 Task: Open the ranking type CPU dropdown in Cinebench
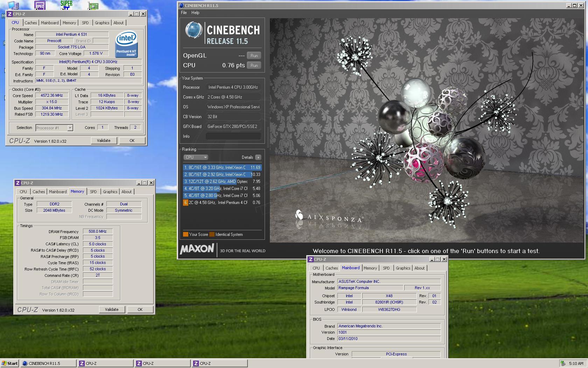(x=196, y=157)
